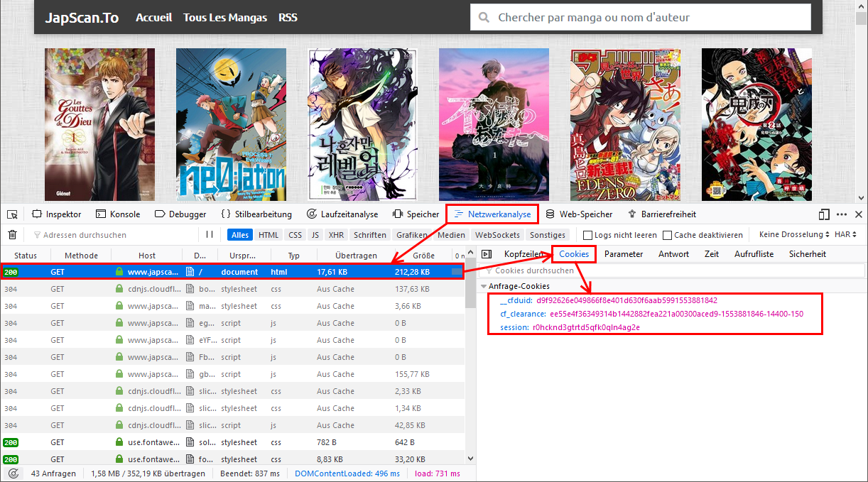
Task: Focus the Cookies durchsuchen filter field
Action: [672, 270]
